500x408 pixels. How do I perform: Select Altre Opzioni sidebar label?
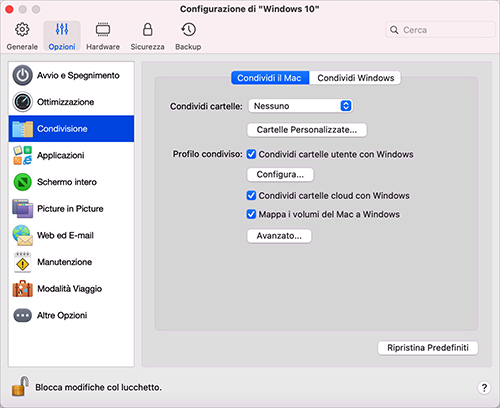pyautogui.click(x=62, y=315)
